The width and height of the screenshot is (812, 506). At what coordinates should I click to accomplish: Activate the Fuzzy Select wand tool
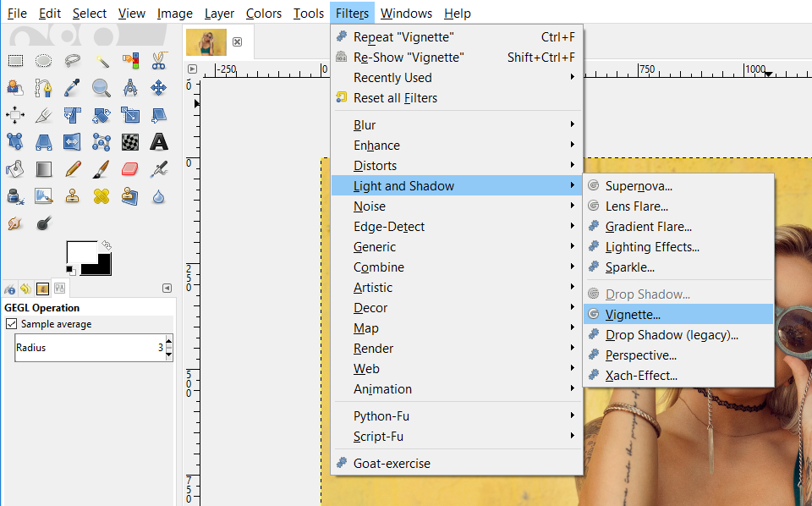[x=101, y=59]
